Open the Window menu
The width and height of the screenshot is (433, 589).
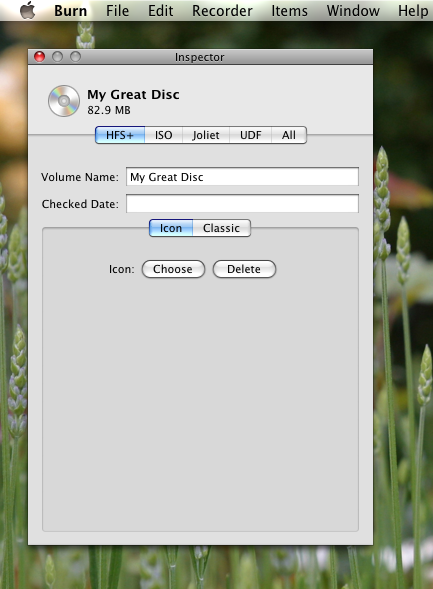[x=353, y=11]
